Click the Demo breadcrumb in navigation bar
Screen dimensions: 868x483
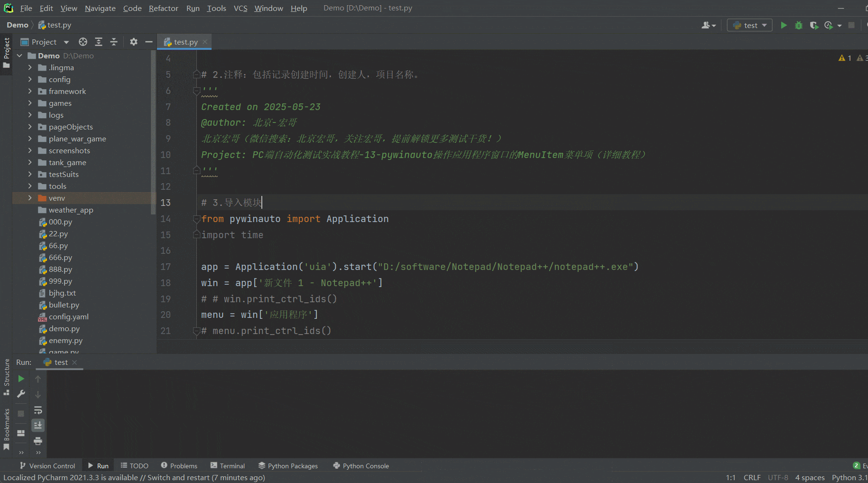pyautogui.click(x=18, y=25)
